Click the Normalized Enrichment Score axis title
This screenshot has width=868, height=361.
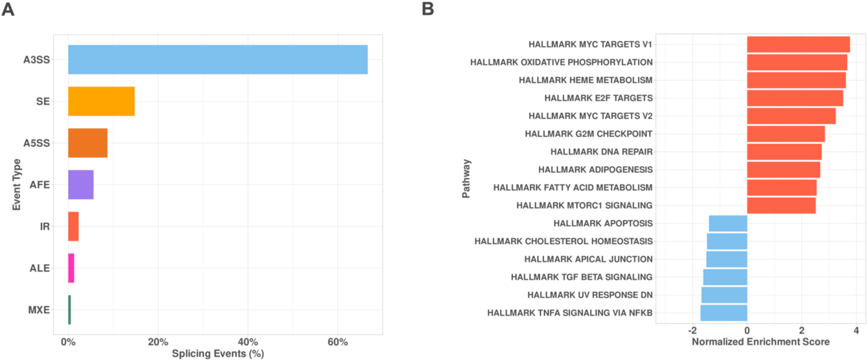tap(760, 342)
